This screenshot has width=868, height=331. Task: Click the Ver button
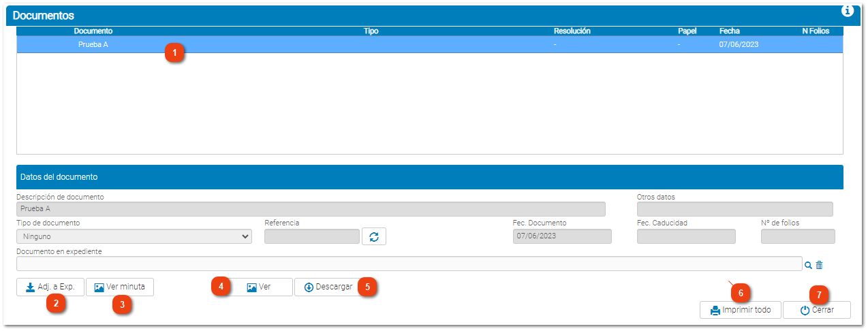[258, 287]
